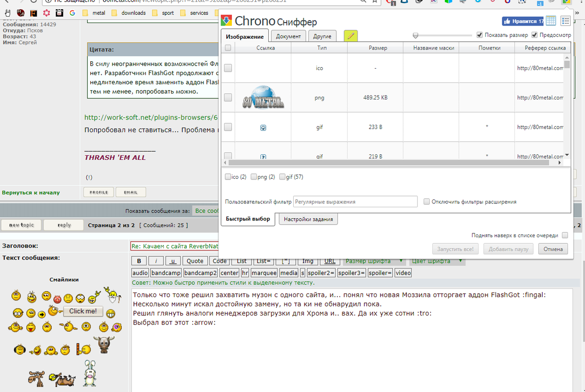
Task: Click the Facebook 'Нравится' like button
Action: click(x=523, y=21)
